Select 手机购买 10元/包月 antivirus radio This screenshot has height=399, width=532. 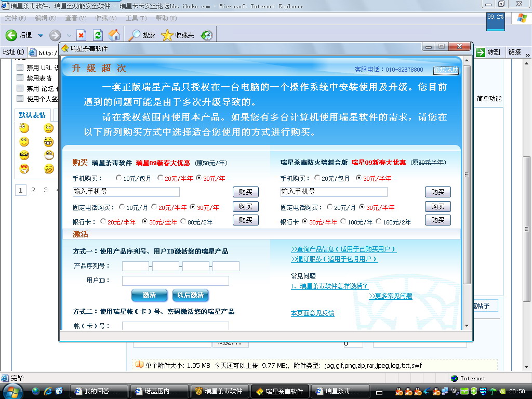coord(118,178)
